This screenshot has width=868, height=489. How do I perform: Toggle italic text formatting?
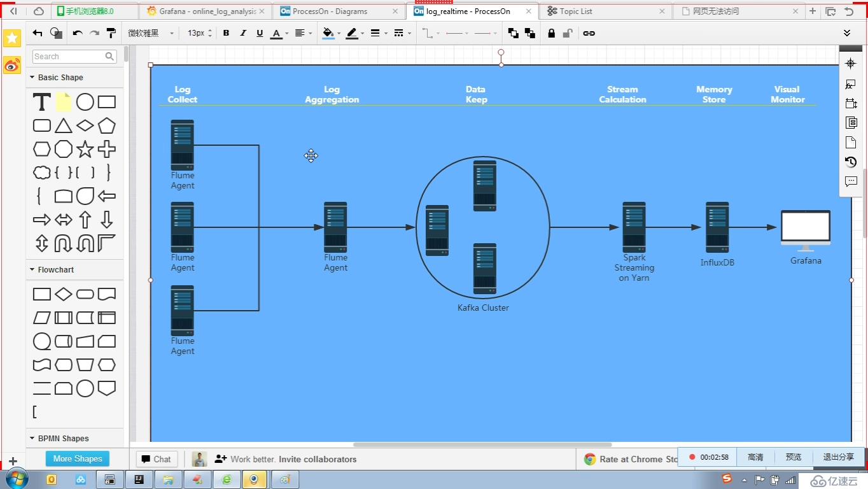point(242,33)
